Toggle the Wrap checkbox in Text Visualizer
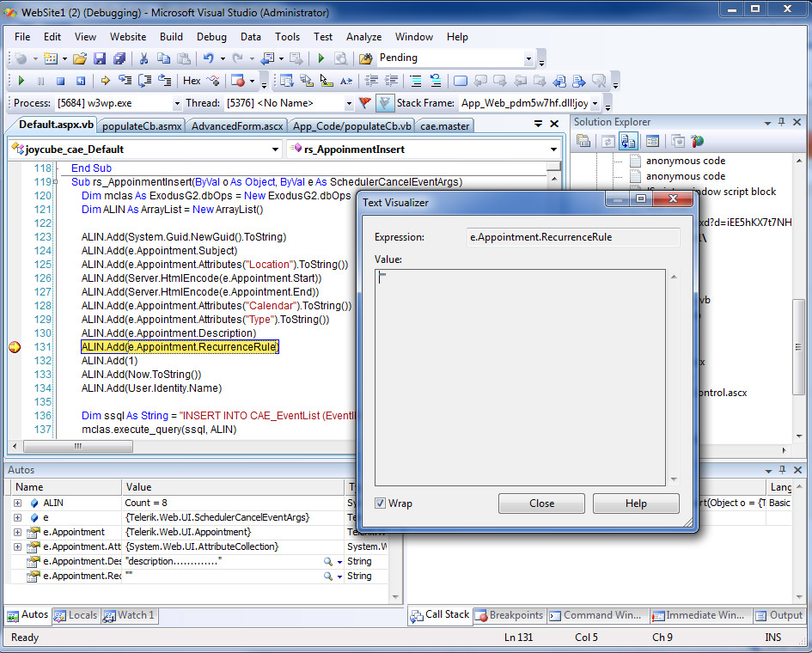 coord(380,503)
